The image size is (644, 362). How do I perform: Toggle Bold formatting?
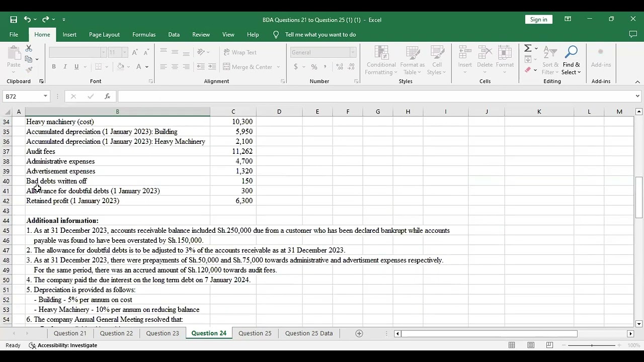(x=53, y=67)
